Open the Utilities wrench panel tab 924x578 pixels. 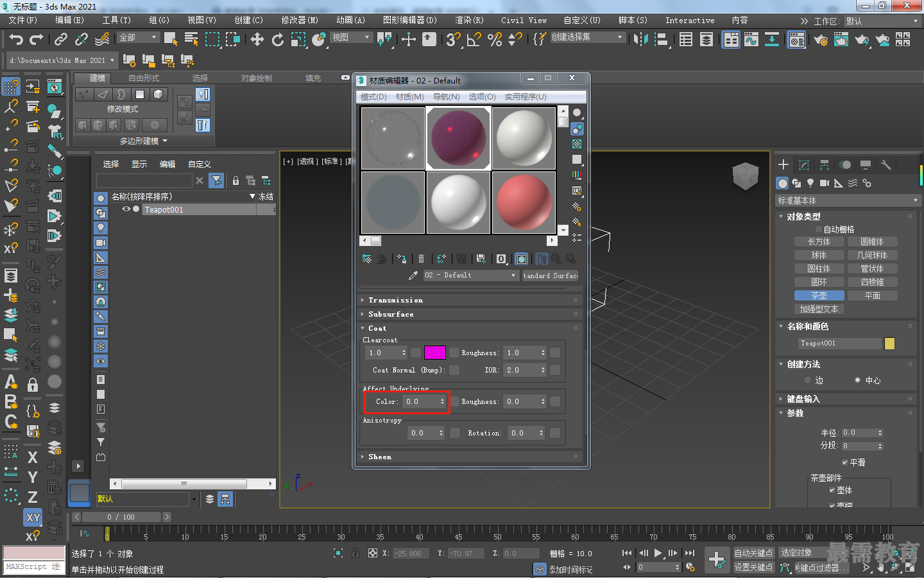[886, 165]
